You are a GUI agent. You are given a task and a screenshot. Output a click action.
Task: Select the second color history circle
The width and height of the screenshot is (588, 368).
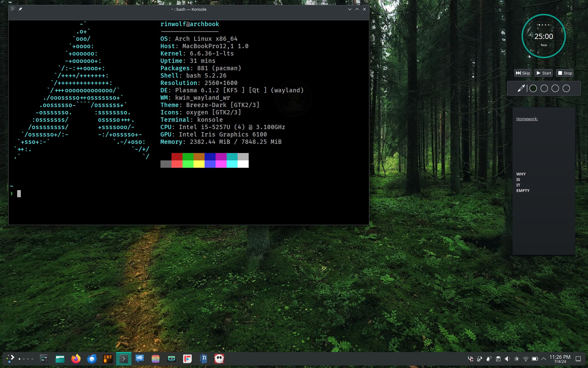(544, 88)
